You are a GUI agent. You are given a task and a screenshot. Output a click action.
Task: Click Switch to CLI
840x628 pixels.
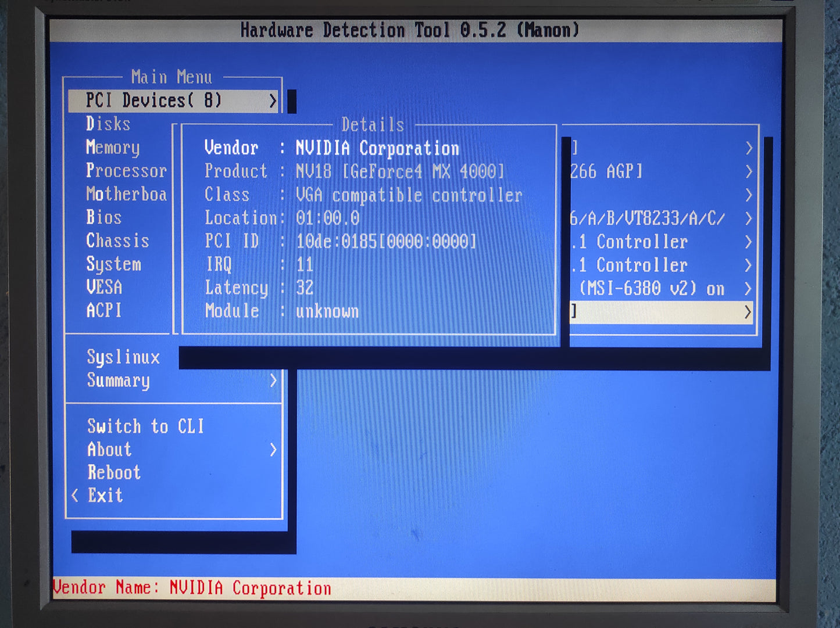point(145,426)
